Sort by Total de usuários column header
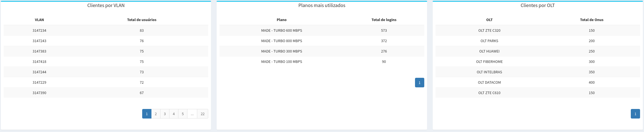 (142, 20)
